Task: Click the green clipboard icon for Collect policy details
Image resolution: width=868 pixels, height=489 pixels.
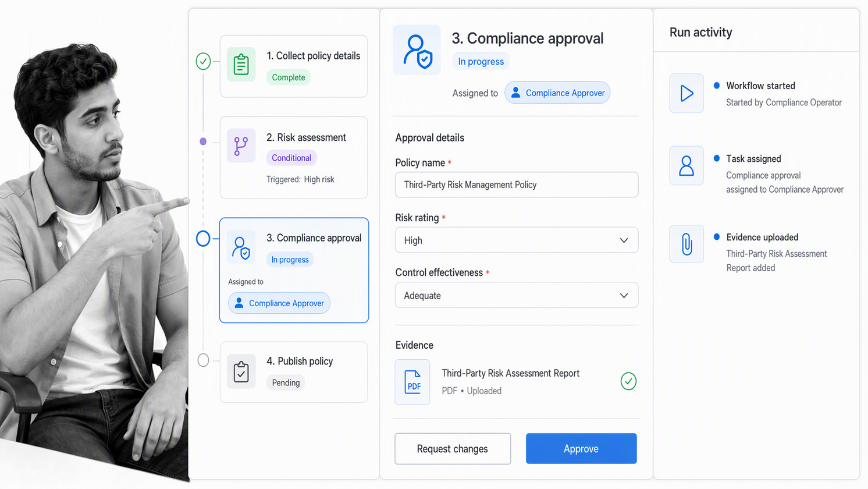Action: coord(241,65)
